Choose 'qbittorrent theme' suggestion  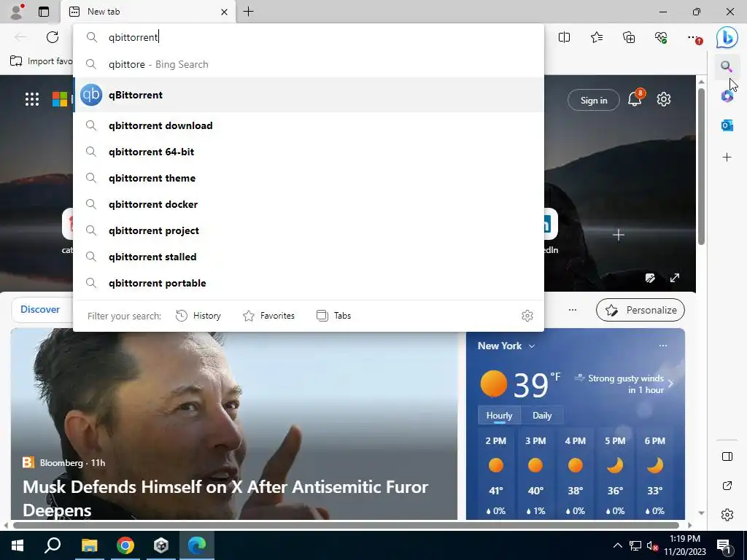[309, 178]
